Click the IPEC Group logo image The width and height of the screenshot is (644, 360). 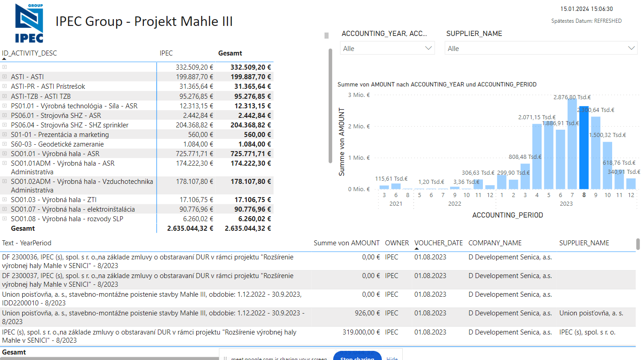click(30, 23)
